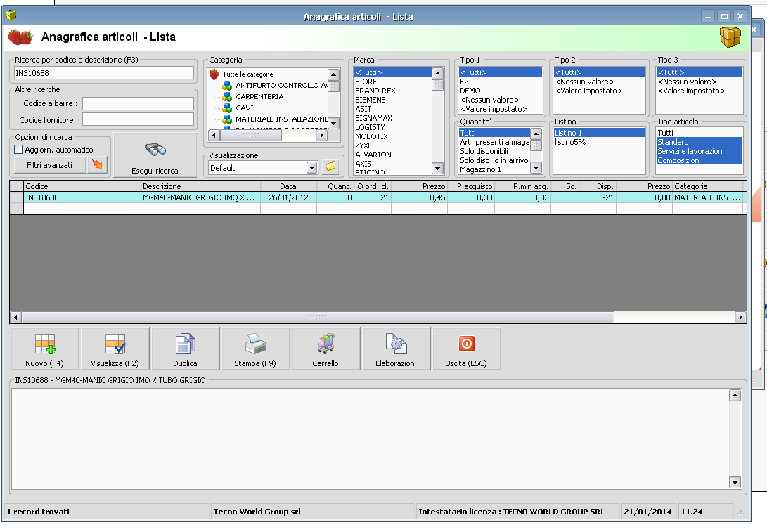Sort by the Descrizione column header
The width and height of the screenshot is (767, 532).
click(200, 186)
